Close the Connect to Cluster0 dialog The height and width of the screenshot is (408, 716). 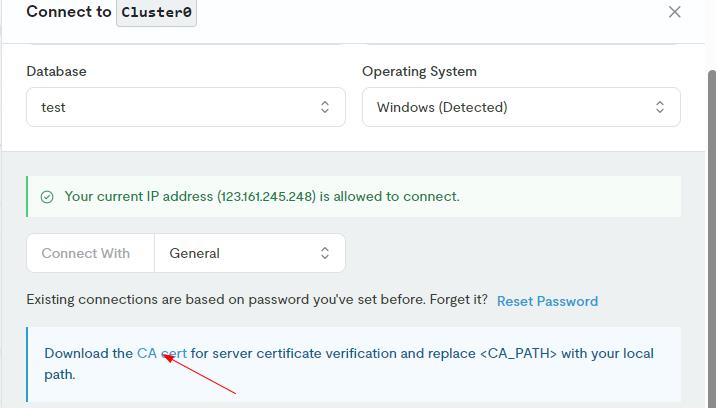(674, 12)
